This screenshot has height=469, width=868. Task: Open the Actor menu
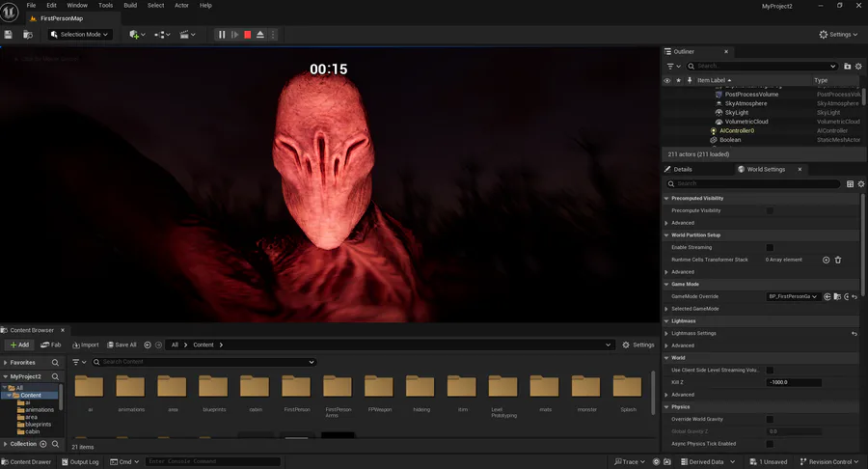181,5
